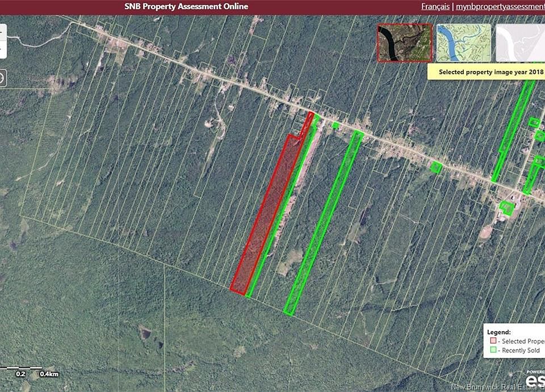Click the thin green strip adjoining the red parcel
Viewport: 545px width, 392px height.
click(279, 216)
